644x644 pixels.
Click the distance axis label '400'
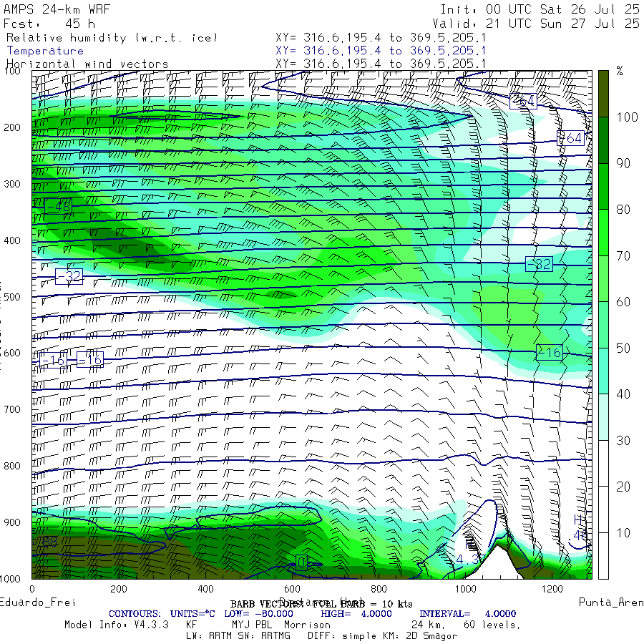pos(205,590)
